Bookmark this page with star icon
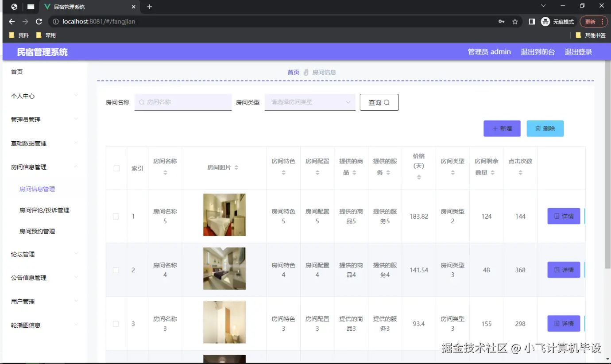Viewport: 611px width, 364px height. click(515, 22)
